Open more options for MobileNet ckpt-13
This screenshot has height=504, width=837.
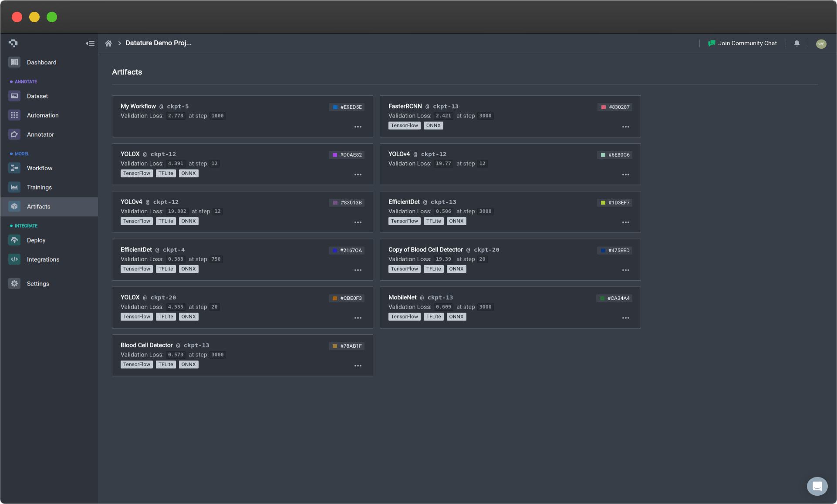tap(626, 318)
